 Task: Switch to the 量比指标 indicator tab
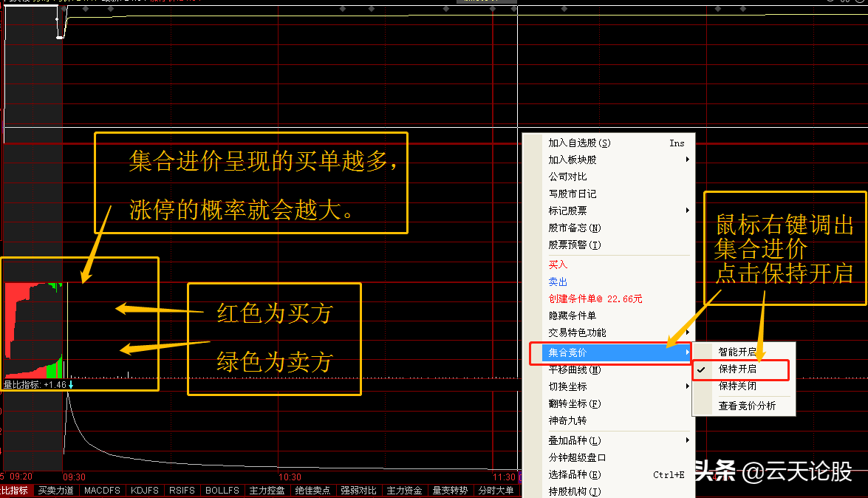pos(15,491)
